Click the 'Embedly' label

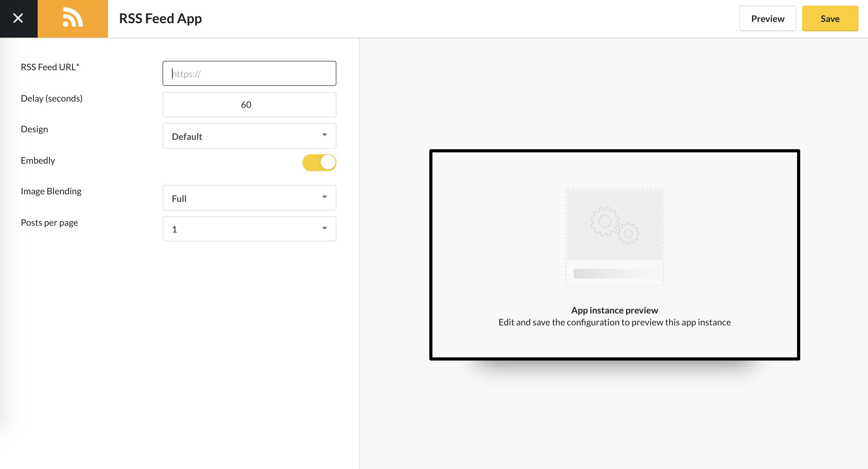coord(38,160)
